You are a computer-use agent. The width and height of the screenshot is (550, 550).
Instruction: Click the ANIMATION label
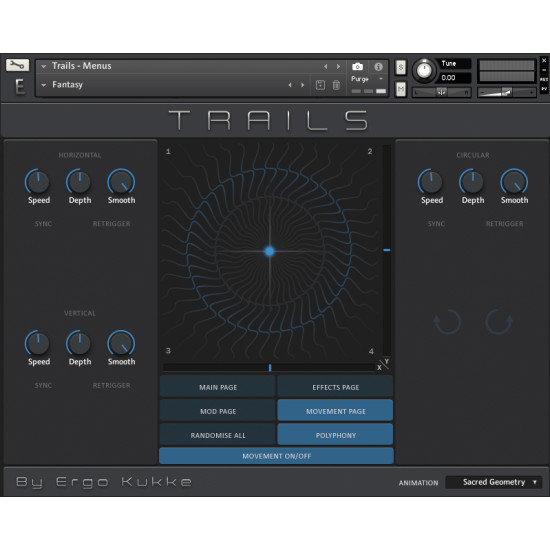[x=418, y=483]
